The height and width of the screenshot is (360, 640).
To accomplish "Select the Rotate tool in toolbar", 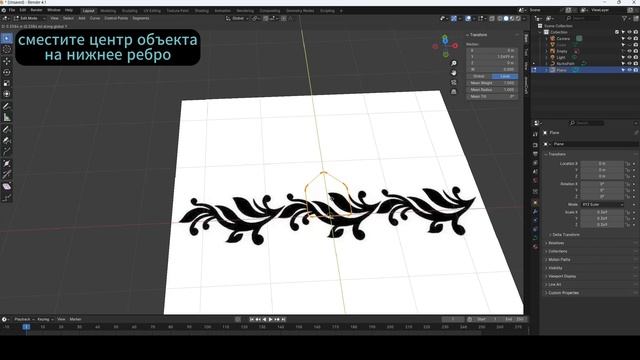I will 7,72.
